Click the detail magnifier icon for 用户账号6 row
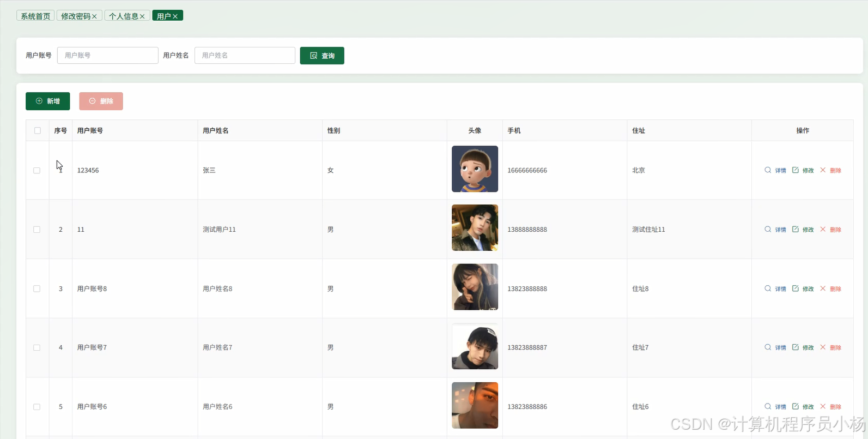Screen dimensions: 868x439 point(768,406)
